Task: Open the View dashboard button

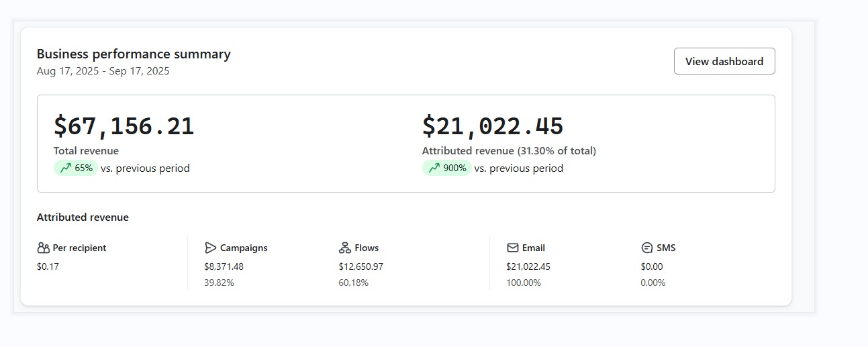Action: [x=724, y=61]
